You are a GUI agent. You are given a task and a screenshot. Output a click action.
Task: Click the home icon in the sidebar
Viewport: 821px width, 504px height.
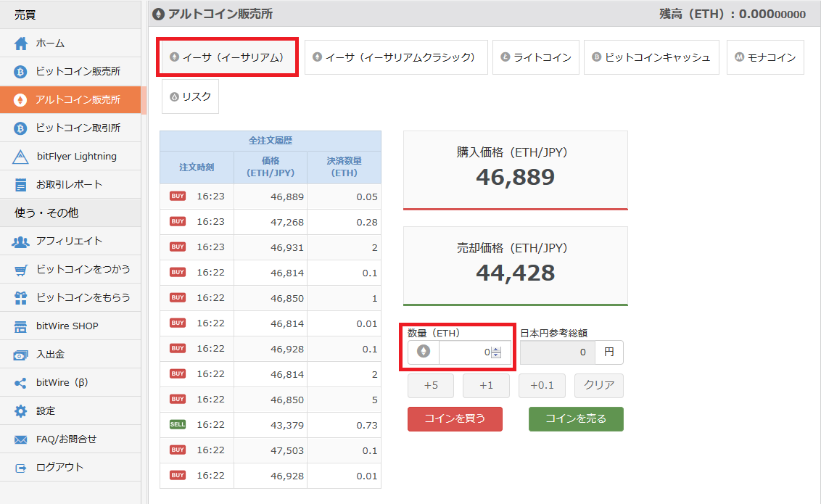tap(20, 44)
